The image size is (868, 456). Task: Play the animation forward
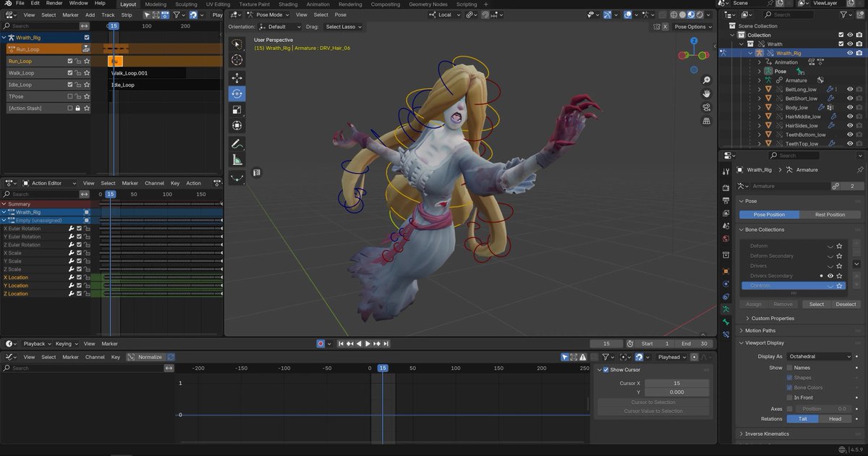pos(367,344)
